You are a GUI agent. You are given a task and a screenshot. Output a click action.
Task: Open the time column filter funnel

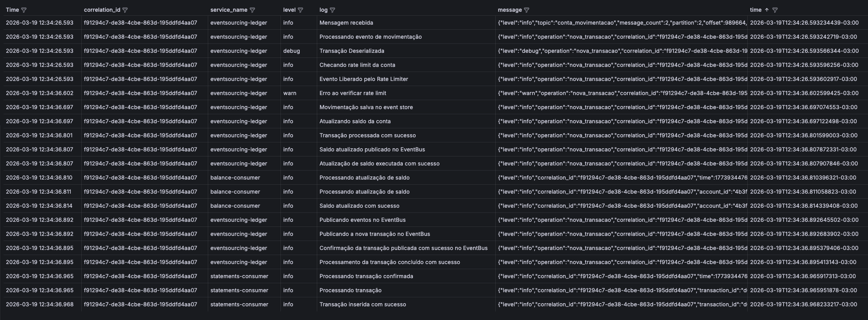[x=775, y=10]
